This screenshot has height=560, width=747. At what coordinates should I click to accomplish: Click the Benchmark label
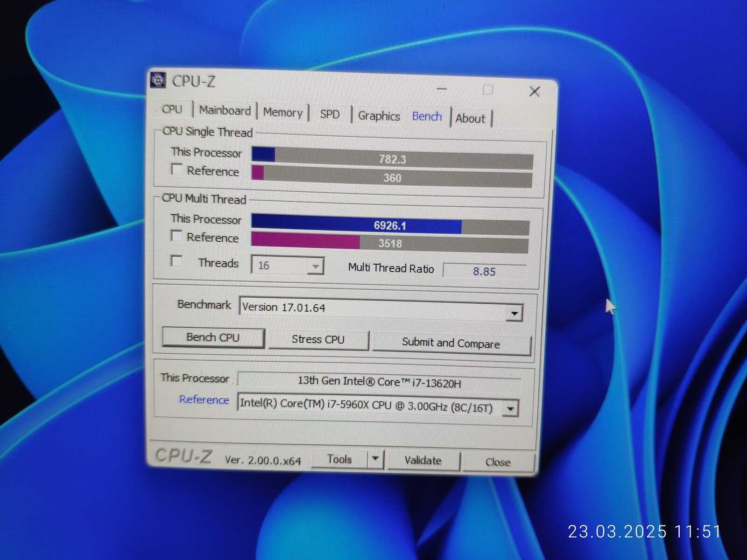(x=204, y=305)
